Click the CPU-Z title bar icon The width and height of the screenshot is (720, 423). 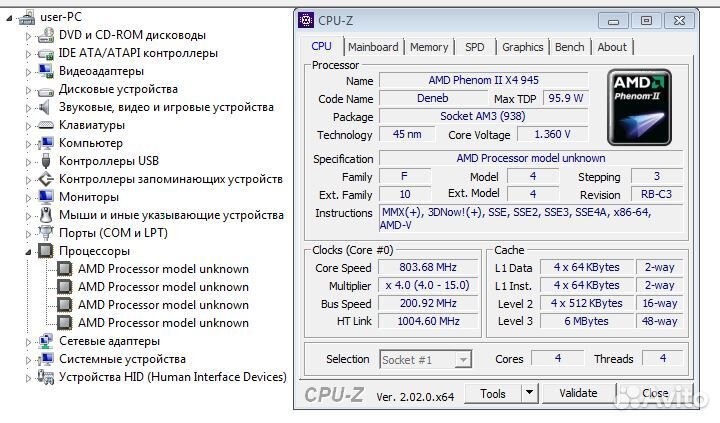click(306, 20)
